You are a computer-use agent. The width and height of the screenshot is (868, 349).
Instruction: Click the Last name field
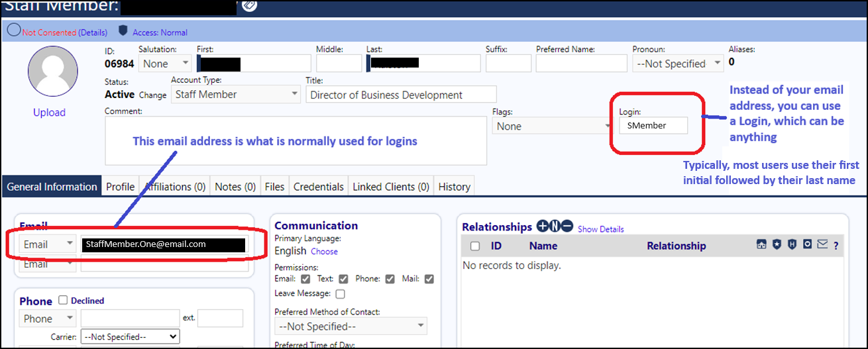click(423, 64)
